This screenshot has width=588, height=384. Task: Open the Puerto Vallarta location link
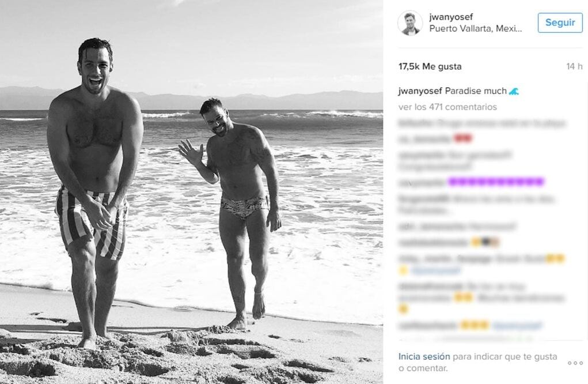[x=476, y=28]
